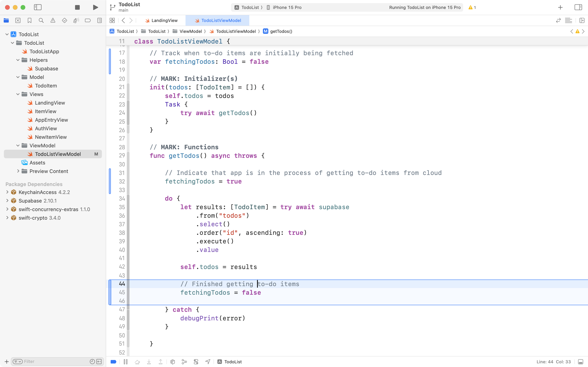Show the Issue navigator warning triangle

coord(53,20)
